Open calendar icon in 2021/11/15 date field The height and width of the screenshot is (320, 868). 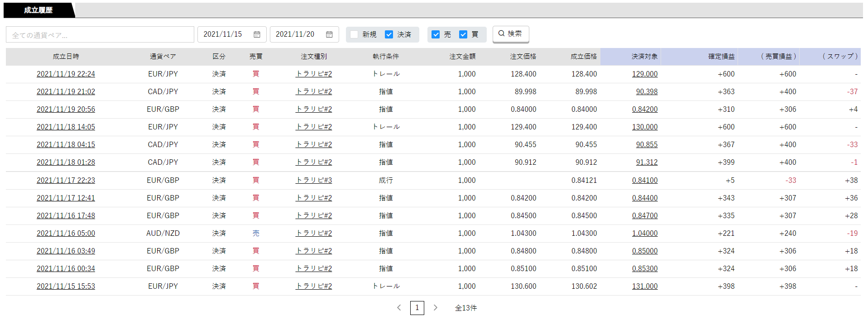(257, 34)
